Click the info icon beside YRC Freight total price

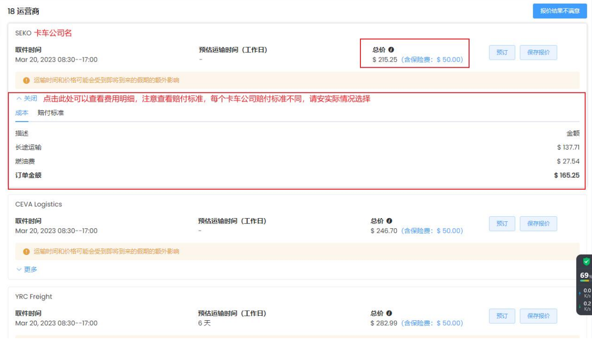(x=389, y=313)
